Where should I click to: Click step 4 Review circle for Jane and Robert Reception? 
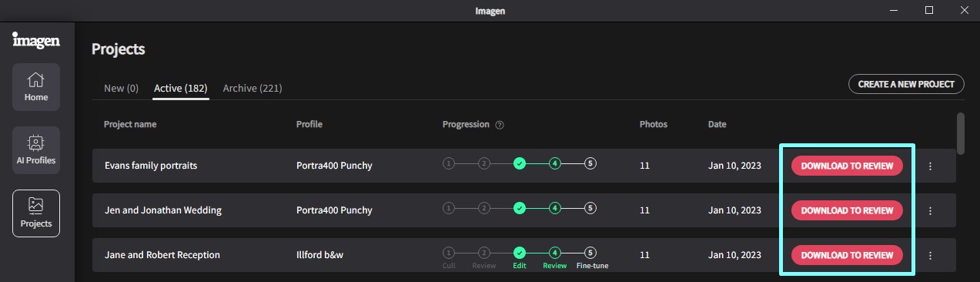pyautogui.click(x=554, y=253)
